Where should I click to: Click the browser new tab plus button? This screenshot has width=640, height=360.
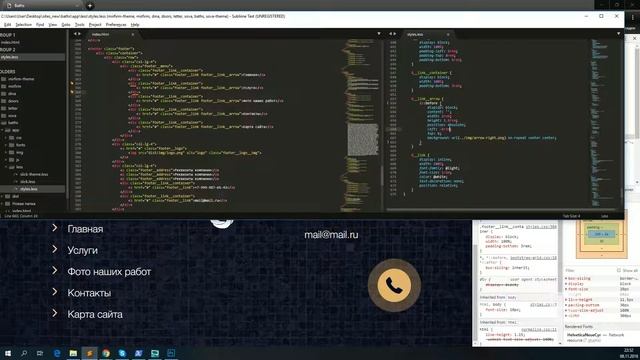click(90, 6)
